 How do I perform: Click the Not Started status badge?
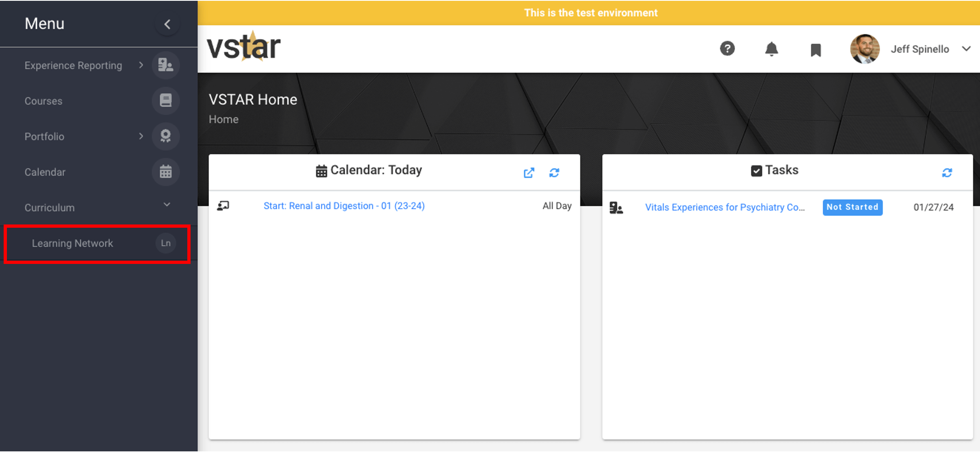852,207
